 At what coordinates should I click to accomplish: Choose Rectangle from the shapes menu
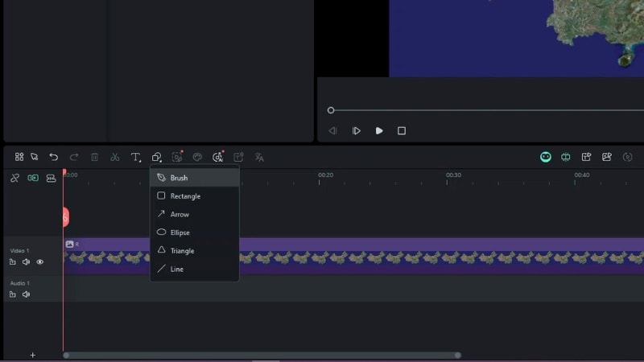point(195,196)
